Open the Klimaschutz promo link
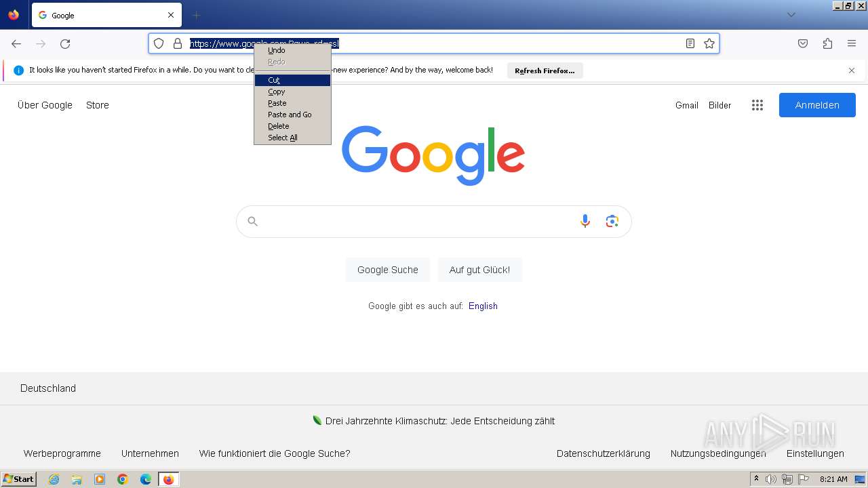 click(x=440, y=421)
